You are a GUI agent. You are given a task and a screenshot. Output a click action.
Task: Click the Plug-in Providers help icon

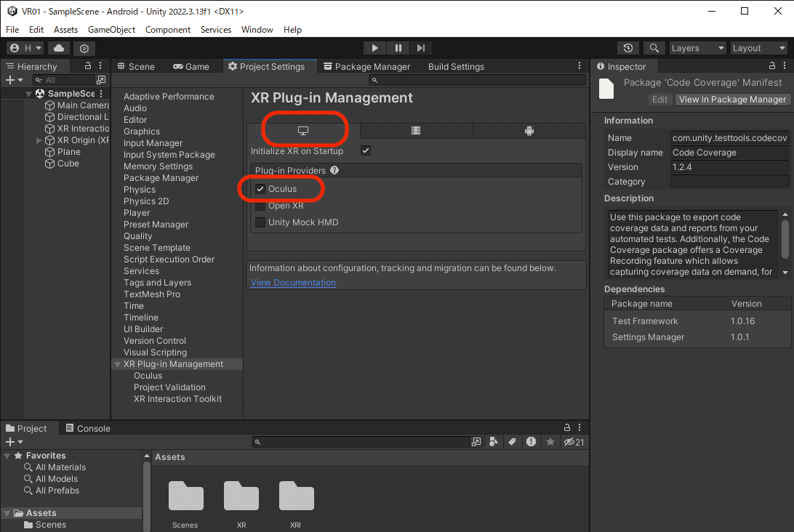pos(334,171)
